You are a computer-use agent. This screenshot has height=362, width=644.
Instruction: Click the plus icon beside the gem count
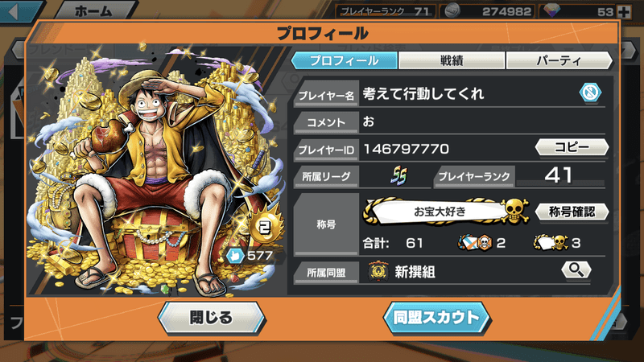coord(624,11)
